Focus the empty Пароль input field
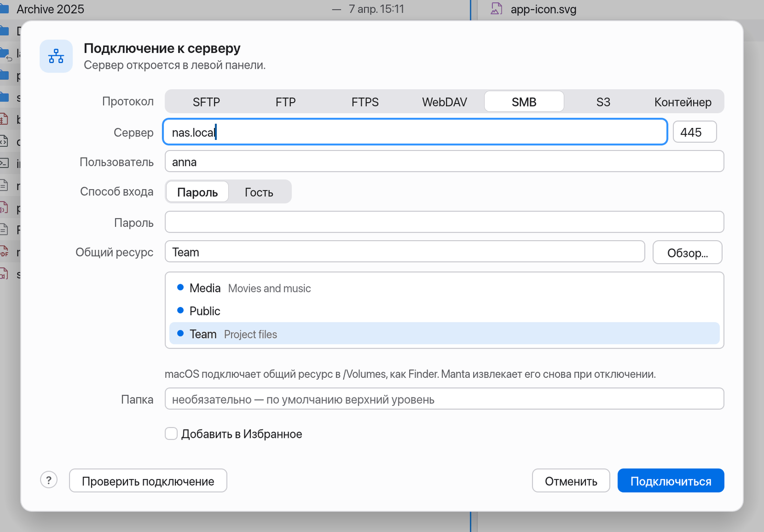Viewport: 764px width, 532px height. pyautogui.click(x=445, y=222)
